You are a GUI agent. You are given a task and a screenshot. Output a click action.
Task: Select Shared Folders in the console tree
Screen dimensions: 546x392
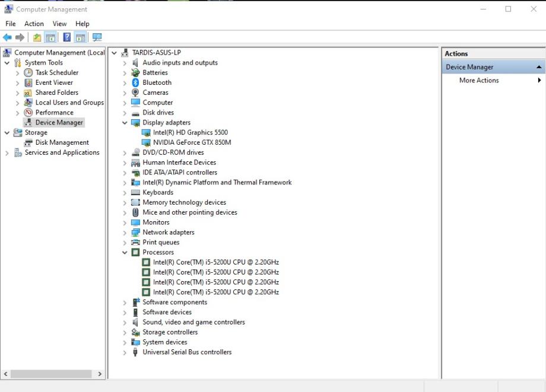[57, 93]
